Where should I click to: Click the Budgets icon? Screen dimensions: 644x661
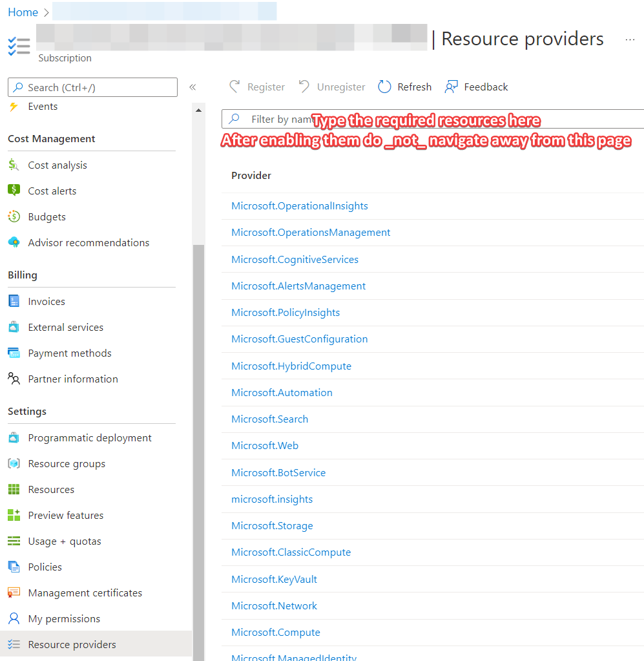click(x=14, y=216)
